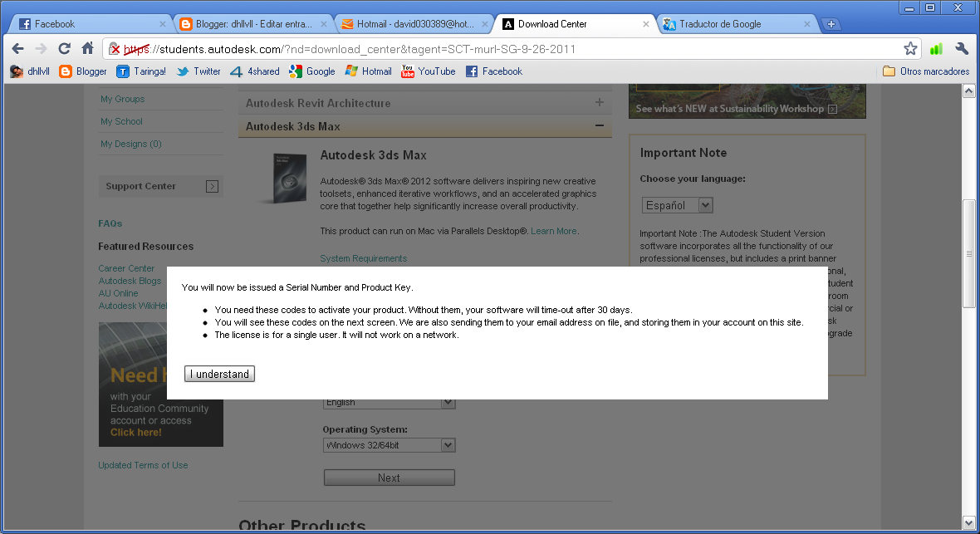Click the I understand button

pyautogui.click(x=219, y=374)
